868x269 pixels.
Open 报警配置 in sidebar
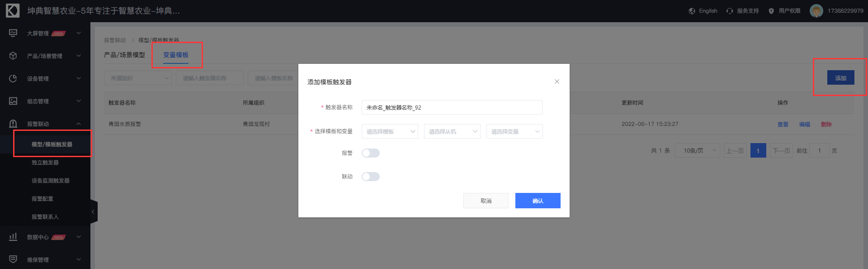click(x=42, y=198)
